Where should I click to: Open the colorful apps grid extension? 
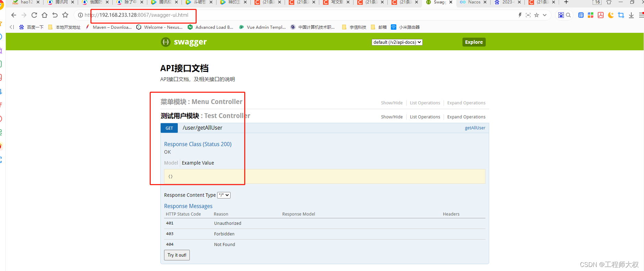click(x=591, y=15)
